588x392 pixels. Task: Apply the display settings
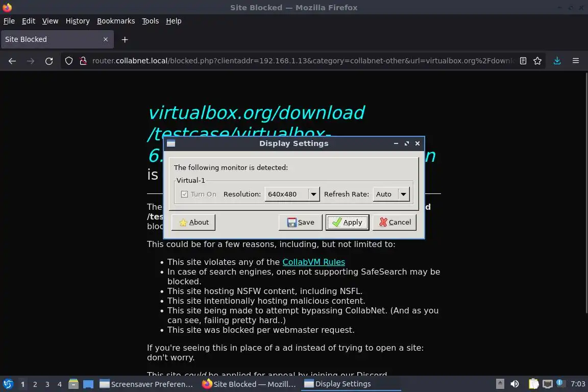(347, 223)
